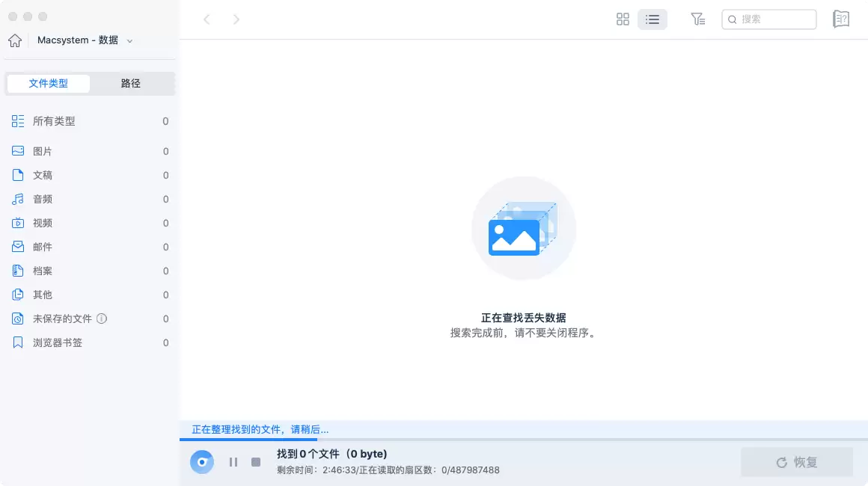Open the 音频 files category
The height and width of the screenshot is (486, 868).
[x=41, y=199]
